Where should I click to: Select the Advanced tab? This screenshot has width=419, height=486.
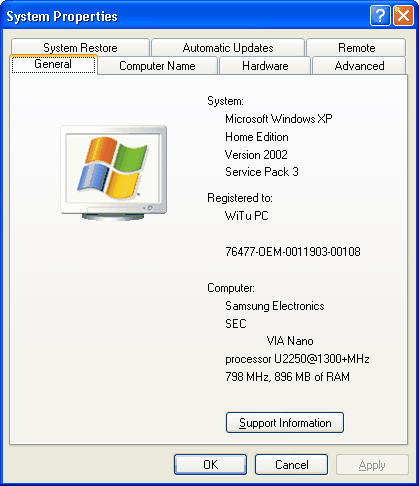point(359,66)
